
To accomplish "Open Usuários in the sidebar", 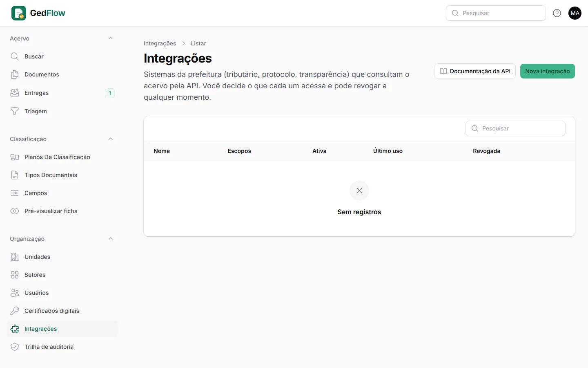I will click(x=62, y=293).
